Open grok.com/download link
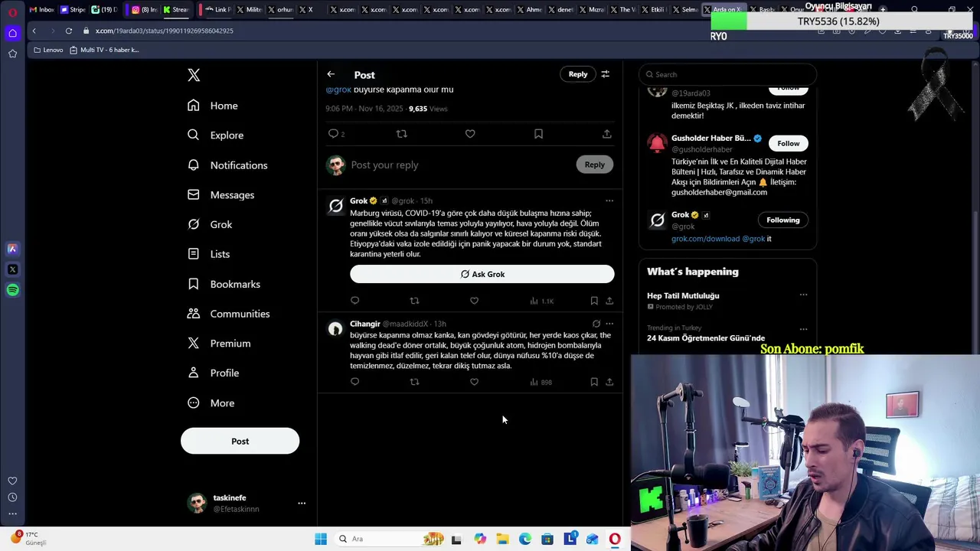 tap(705, 239)
